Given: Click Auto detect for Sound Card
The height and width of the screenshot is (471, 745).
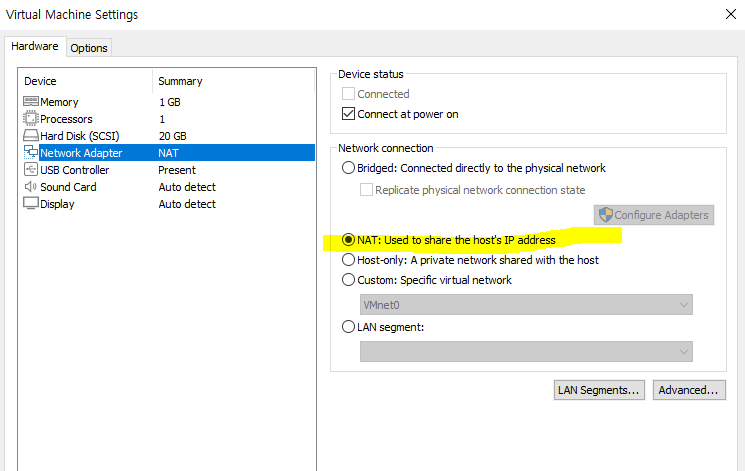Looking at the screenshot, I should point(187,187).
